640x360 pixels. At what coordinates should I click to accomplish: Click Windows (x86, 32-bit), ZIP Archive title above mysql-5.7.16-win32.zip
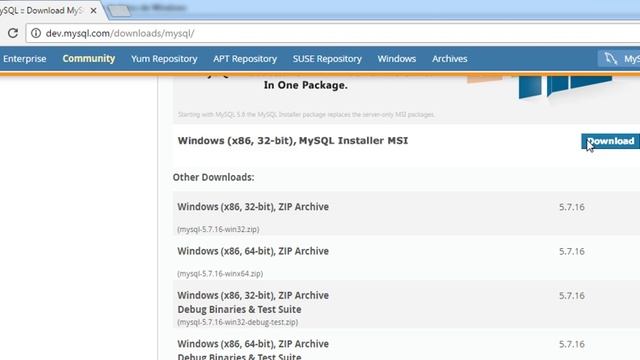point(253,207)
